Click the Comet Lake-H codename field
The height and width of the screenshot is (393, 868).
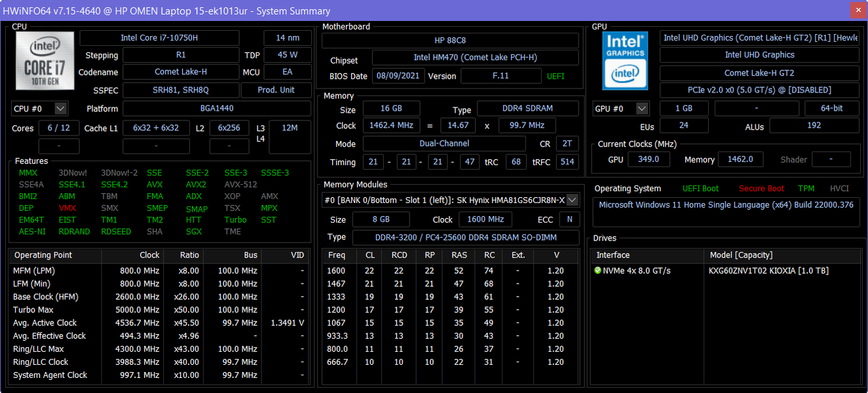[180, 72]
